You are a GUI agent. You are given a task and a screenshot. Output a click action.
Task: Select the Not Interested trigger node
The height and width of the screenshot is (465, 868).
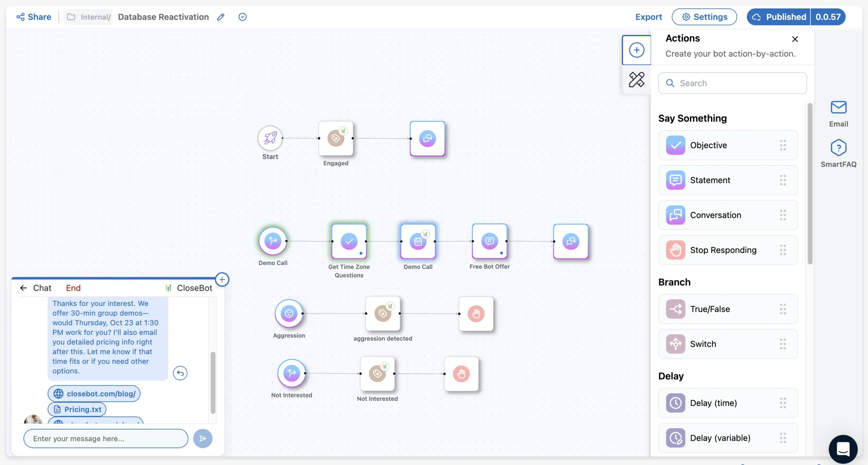point(291,373)
